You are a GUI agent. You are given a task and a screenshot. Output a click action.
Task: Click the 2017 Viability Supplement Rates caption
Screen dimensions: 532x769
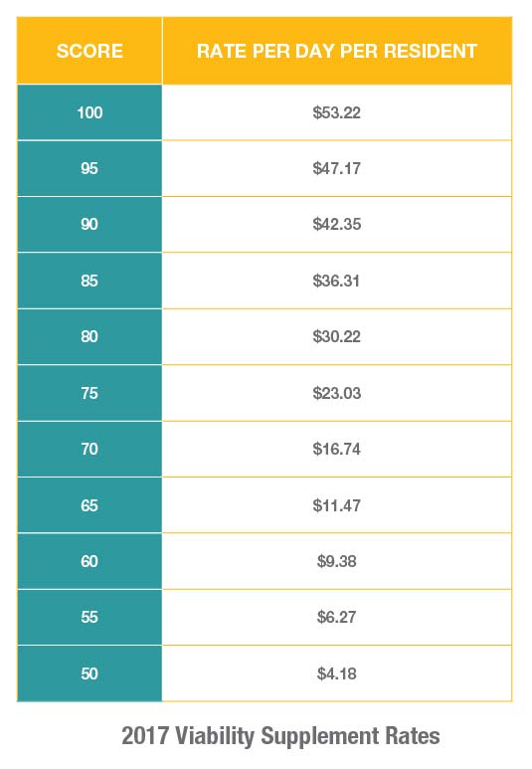pos(280,736)
